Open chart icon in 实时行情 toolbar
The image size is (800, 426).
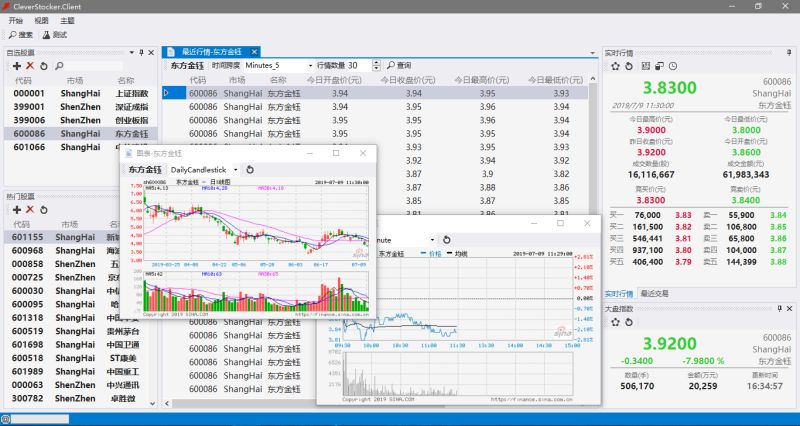coord(645,66)
